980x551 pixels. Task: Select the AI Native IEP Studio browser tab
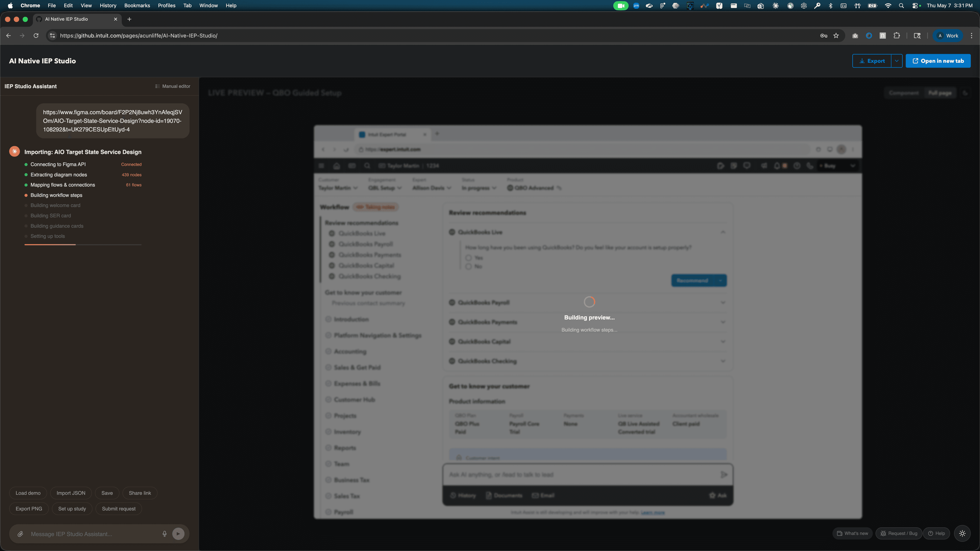tap(78, 19)
